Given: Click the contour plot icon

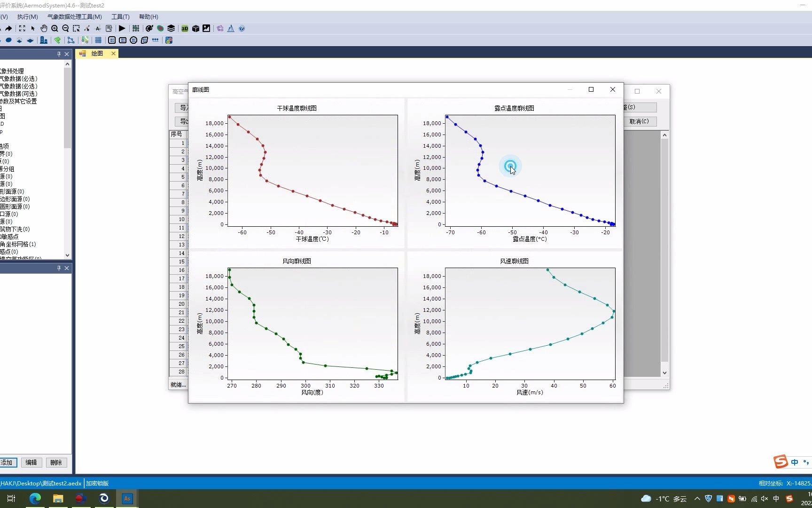Looking at the screenshot, I should (x=160, y=29).
